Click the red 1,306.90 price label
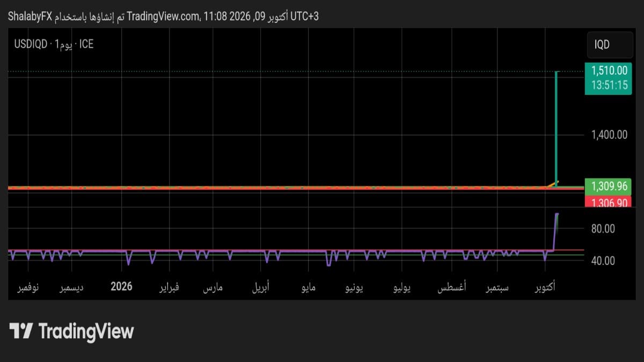This screenshot has height=362, width=644. point(609,202)
